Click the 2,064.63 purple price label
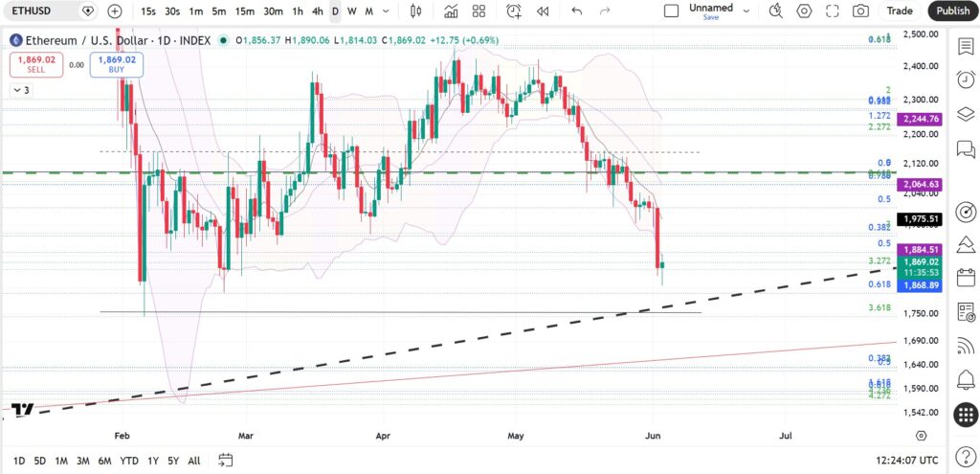The width and height of the screenshot is (980, 474). (x=920, y=185)
